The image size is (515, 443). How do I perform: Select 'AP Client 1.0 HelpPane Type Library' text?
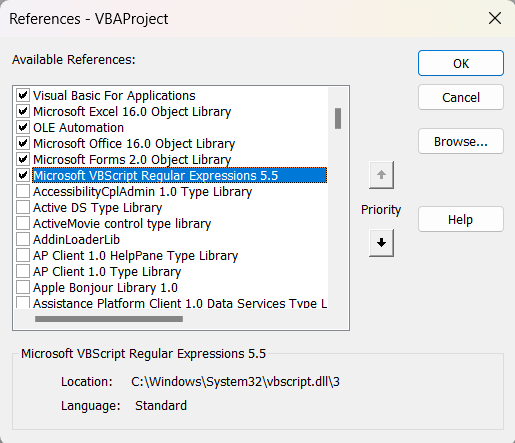(135, 256)
